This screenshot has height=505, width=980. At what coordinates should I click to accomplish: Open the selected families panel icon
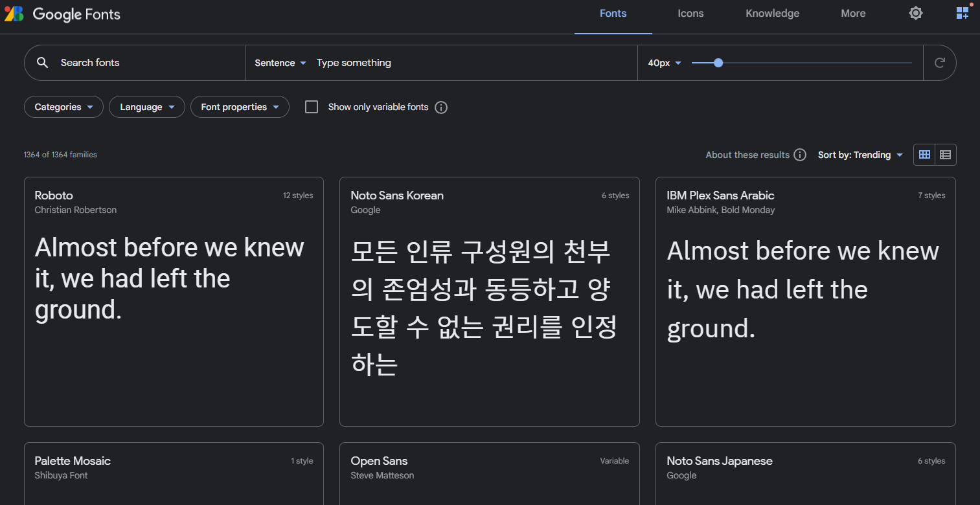pos(963,13)
